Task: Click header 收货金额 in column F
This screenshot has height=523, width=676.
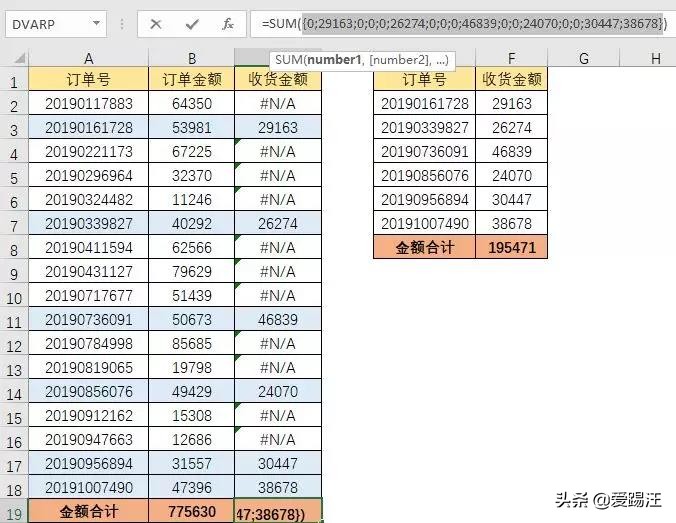Action: pyautogui.click(x=511, y=79)
